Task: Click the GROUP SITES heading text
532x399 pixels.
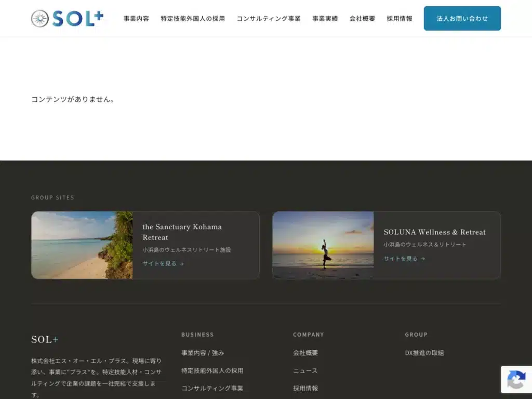Action: [x=52, y=197]
